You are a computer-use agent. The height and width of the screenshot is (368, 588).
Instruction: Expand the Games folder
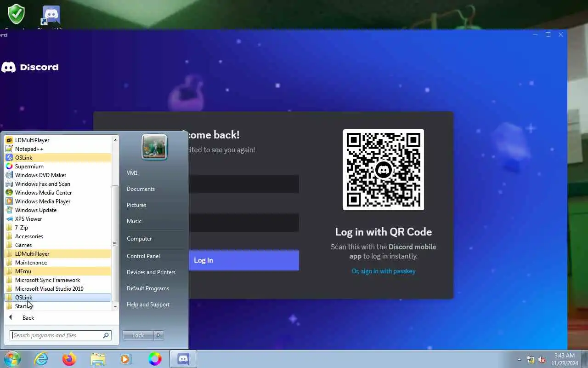(58, 245)
